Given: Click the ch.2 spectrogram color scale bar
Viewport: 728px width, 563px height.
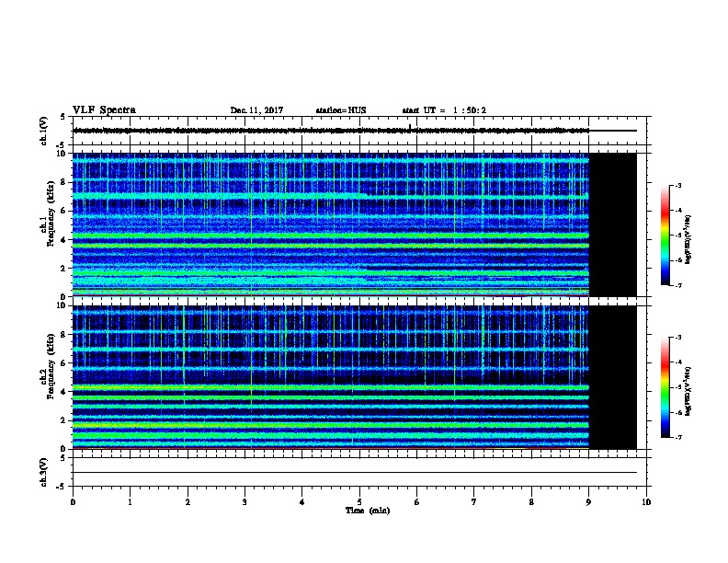Looking at the screenshot, I should coord(665,387).
